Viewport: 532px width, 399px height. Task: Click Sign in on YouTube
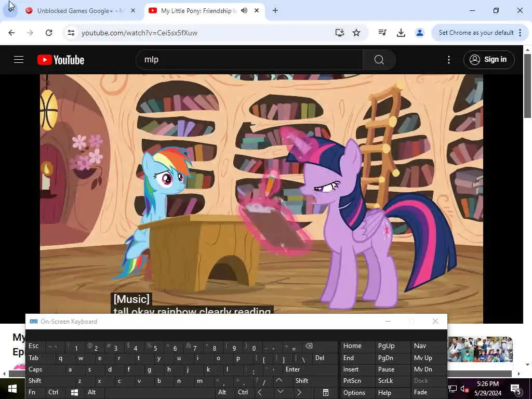489,60
